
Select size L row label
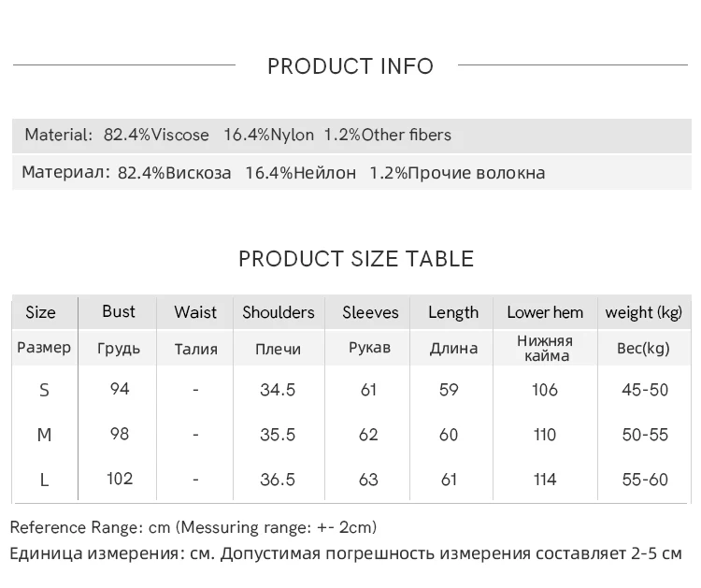coord(44,480)
